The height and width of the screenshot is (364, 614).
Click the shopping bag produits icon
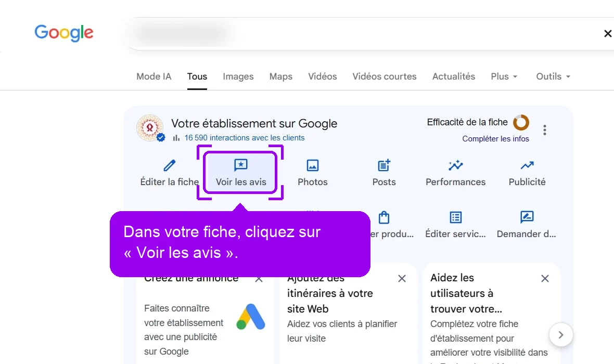pyautogui.click(x=384, y=217)
